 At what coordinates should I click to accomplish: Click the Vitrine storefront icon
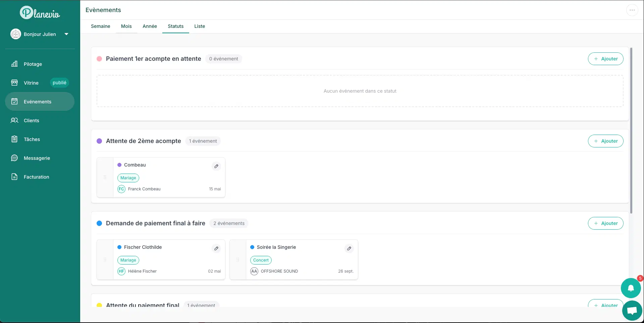pyautogui.click(x=14, y=83)
